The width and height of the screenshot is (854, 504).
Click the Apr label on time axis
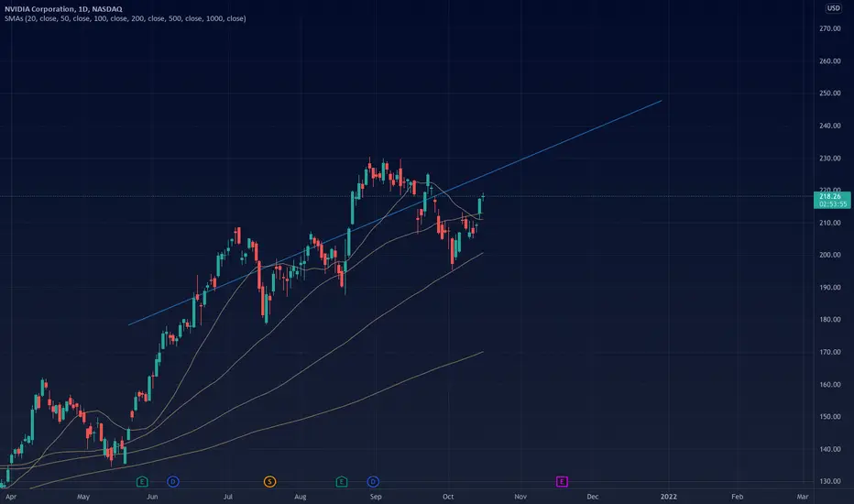[x=11, y=497]
